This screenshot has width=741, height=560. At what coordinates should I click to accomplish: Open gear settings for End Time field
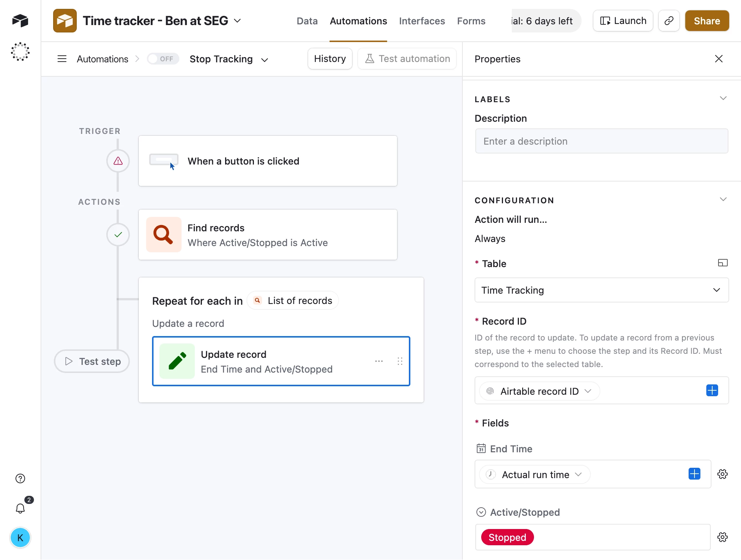(722, 474)
